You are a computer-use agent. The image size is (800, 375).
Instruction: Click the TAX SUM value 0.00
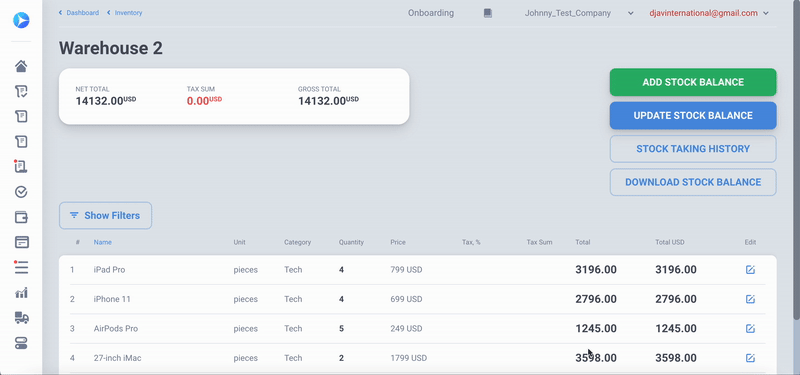coord(204,101)
